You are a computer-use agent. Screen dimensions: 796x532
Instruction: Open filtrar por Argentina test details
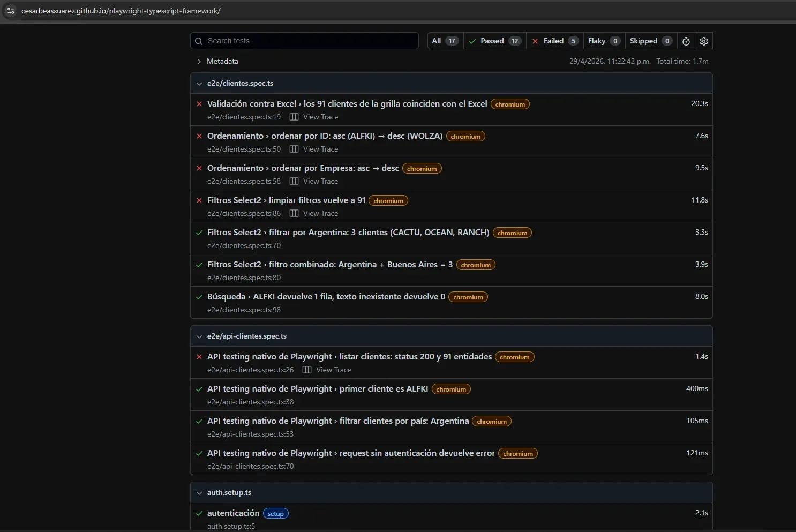348,233
